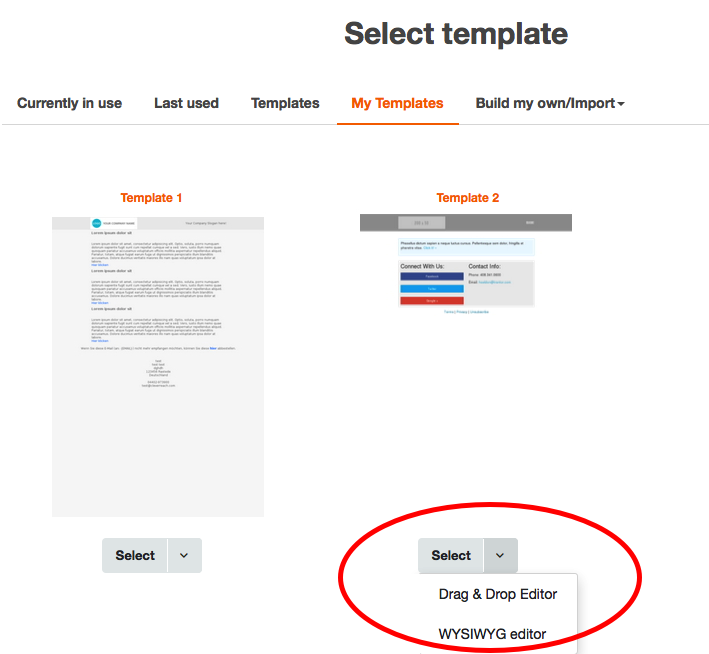This screenshot has width=709, height=654.
Task: Go to the Templates tab
Action: coord(285,103)
